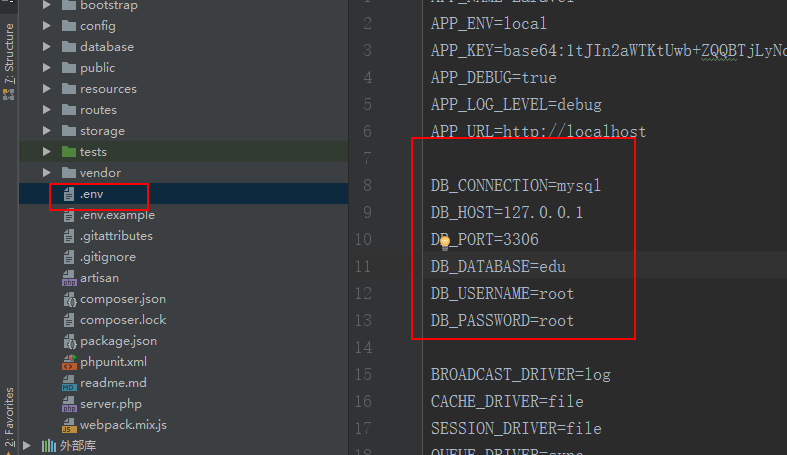The image size is (787, 455).
Task: Click the composer.json file icon
Action: click(x=69, y=299)
